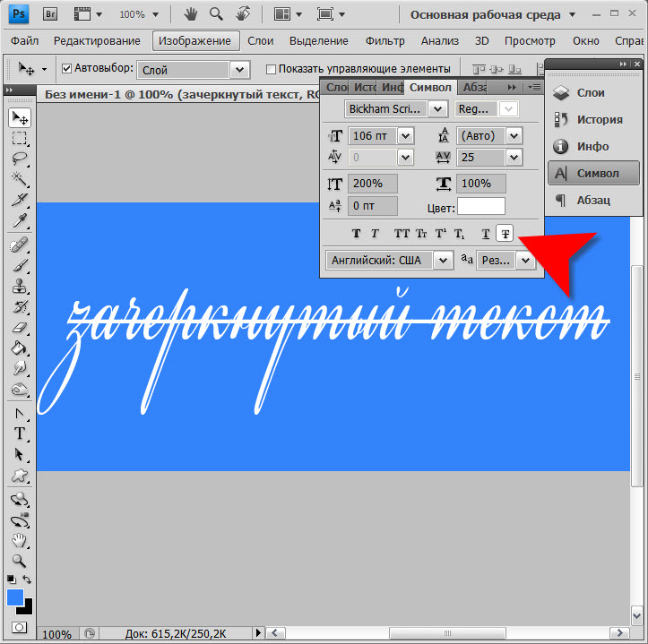Select the Eraser tool

pyautogui.click(x=19, y=328)
